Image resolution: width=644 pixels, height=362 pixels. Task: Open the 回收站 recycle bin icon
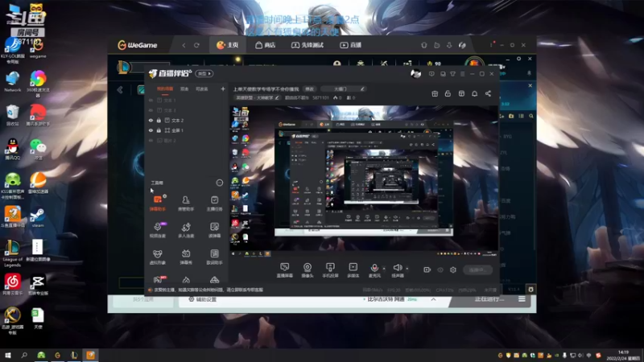click(12, 115)
